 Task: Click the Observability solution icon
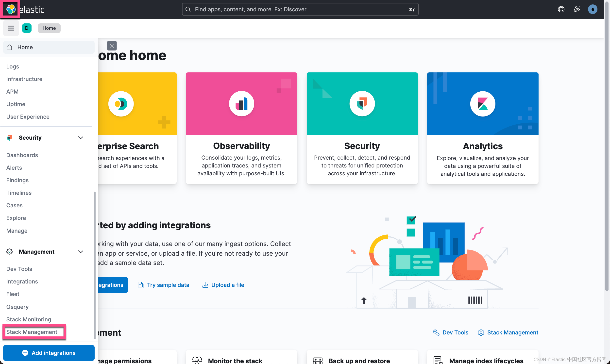tap(241, 104)
